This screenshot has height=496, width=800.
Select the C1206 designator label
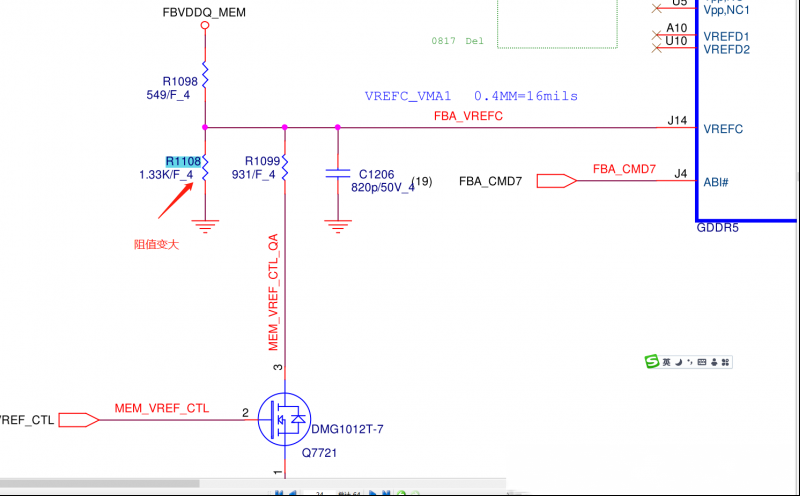(377, 174)
